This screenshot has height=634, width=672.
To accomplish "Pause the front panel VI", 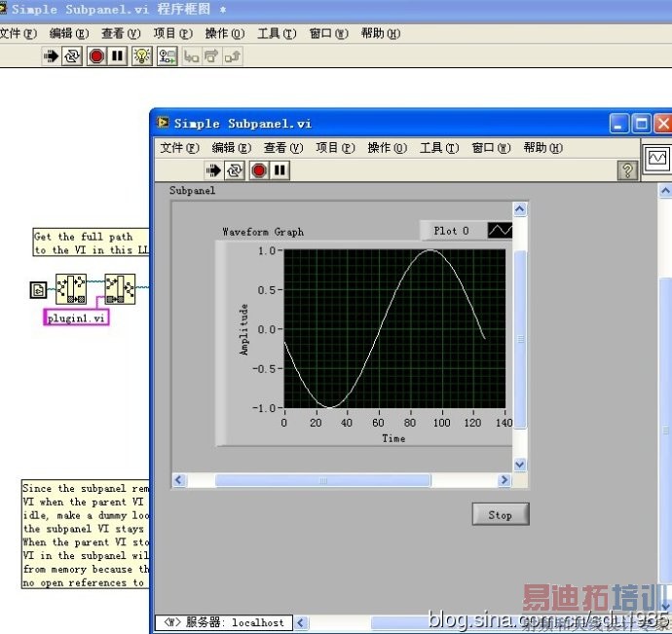I will pyautogui.click(x=280, y=170).
